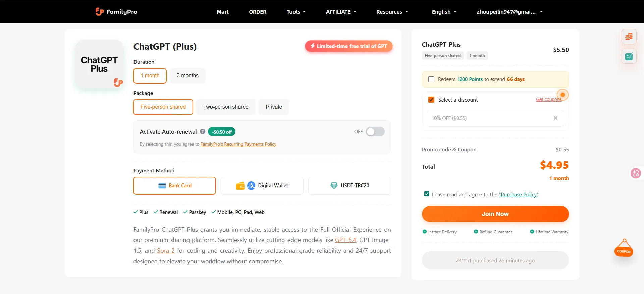Viewport: 644px width, 294px height.
Task: Expand the account email dropdown
Action: coord(509,12)
